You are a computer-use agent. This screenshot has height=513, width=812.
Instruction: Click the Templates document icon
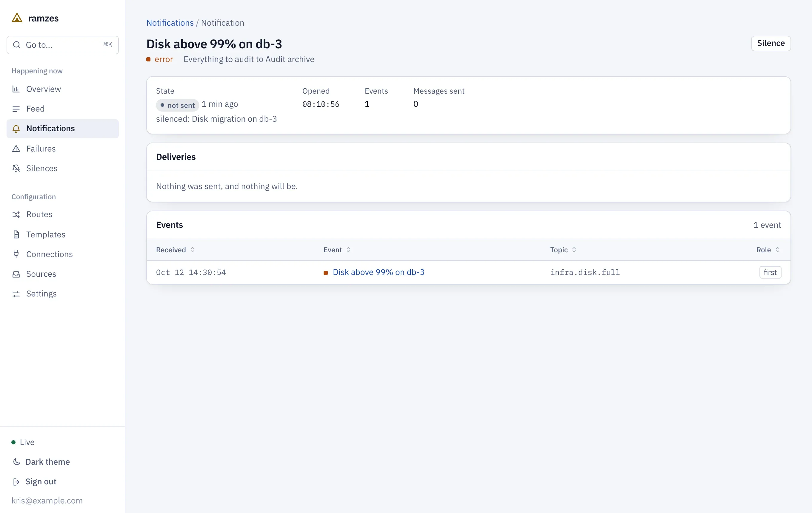coord(16,234)
